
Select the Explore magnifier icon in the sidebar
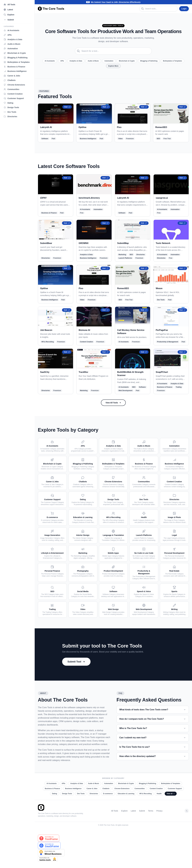pyautogui.click(x=5, y=15)
